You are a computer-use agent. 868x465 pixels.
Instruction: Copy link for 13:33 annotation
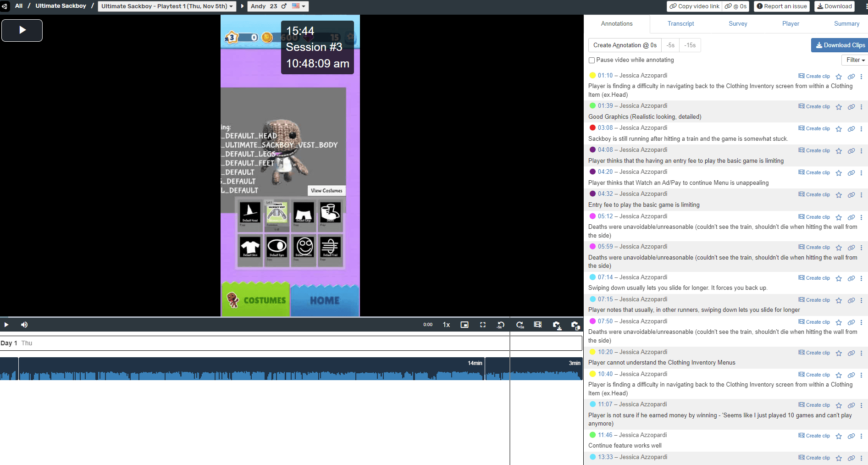point(851,458)
